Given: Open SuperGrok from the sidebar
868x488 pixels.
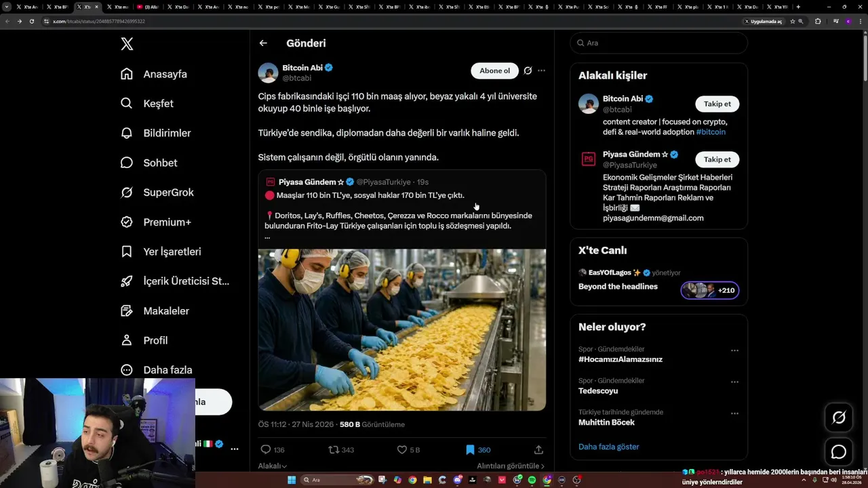Looking at the screenshot, I should tap(157, 192).
